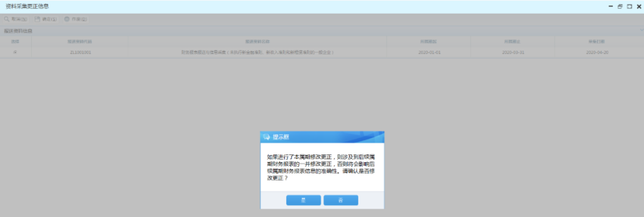The height and width of the screenshot is (217, 644).
Task: Maximize the 资料采集更正信息 window
Action: coord(629,7)
